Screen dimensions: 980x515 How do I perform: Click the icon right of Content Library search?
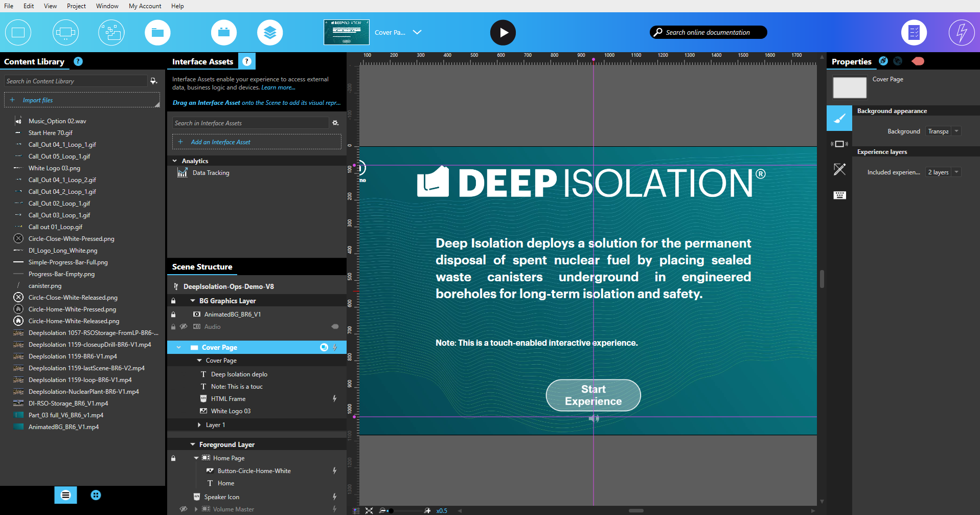[153, 81]
